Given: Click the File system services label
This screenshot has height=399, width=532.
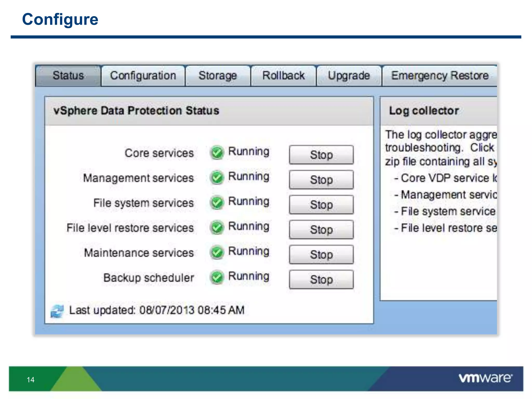Looking at the screenshot, I should [x=144, y=203].
